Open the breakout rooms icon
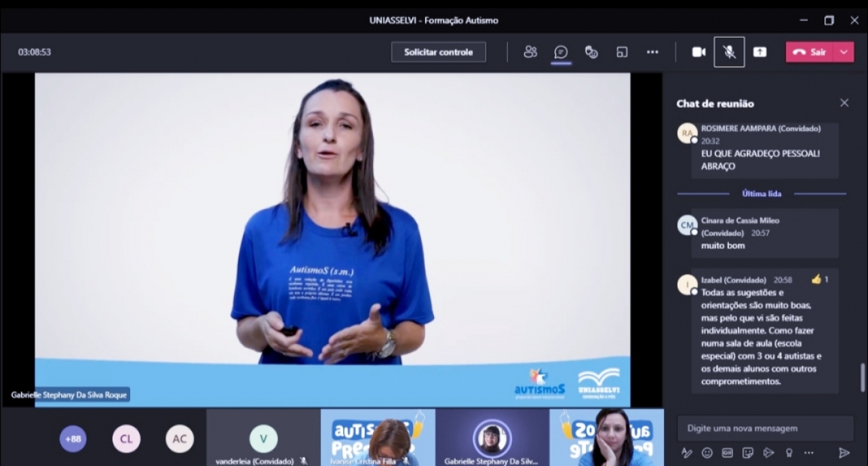This screenshot has height=466, width=868. pos(622,52)
